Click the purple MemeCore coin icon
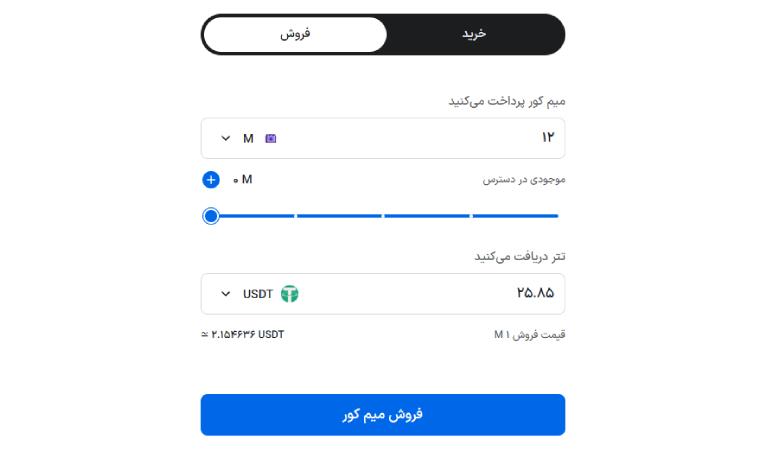Viewport: 765px width, 452px height. tap(271, 139)
